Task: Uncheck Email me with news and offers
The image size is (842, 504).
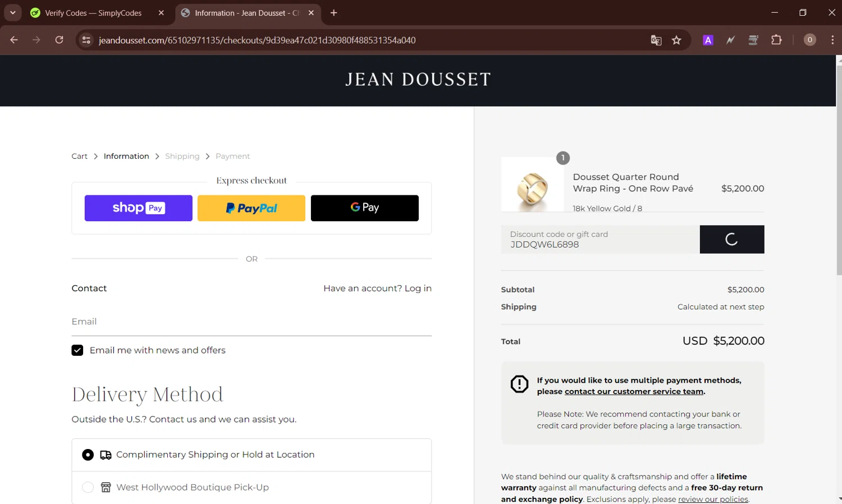Action: (77, 350)
